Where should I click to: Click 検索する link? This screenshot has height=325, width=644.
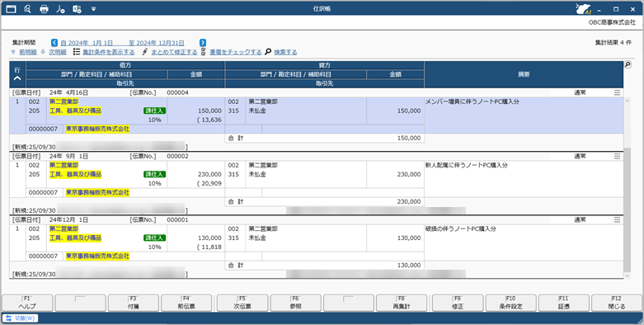point(285,52)
